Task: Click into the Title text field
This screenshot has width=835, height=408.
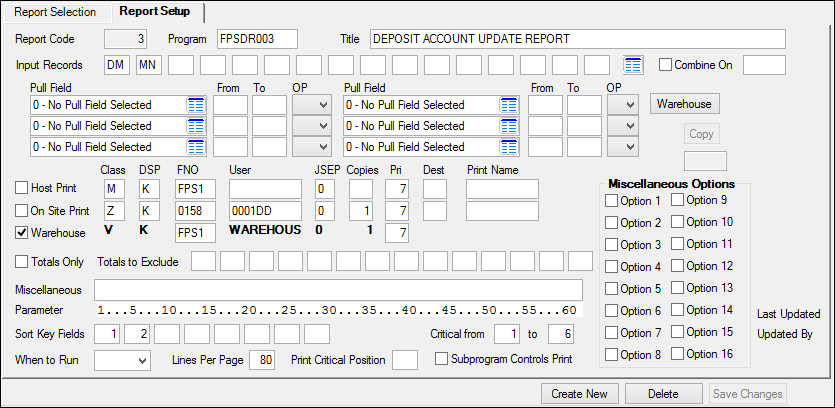Action: click(x=577, y=39)
